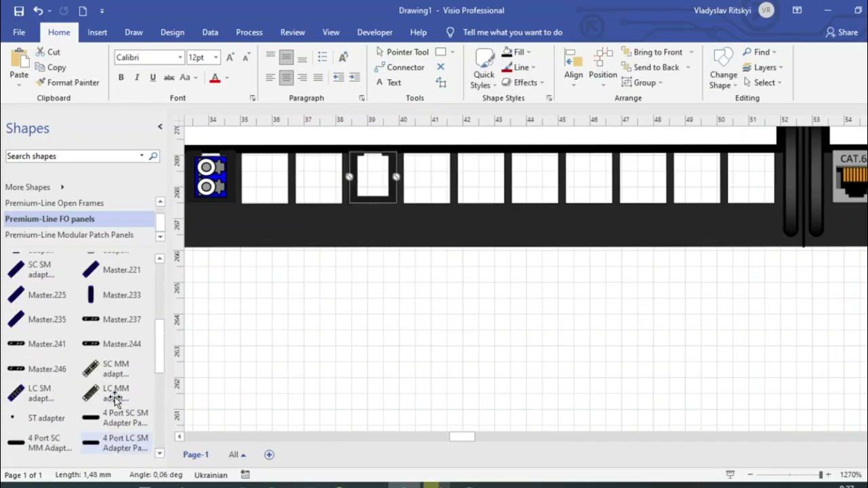Toggle justify paragraph alignment
The image size is (868, 488).
tap(318, 77)
